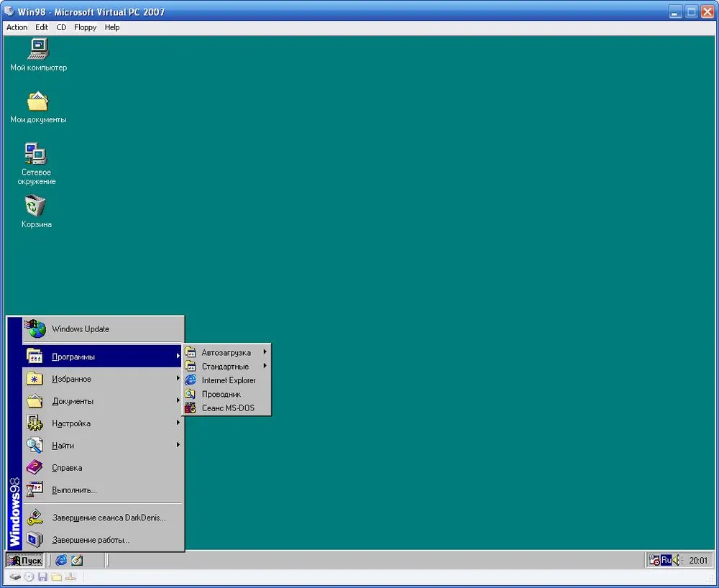Screen dimensions: 719x588
Task: Click the taskbar clock showing 20:01
Action: 698,560
